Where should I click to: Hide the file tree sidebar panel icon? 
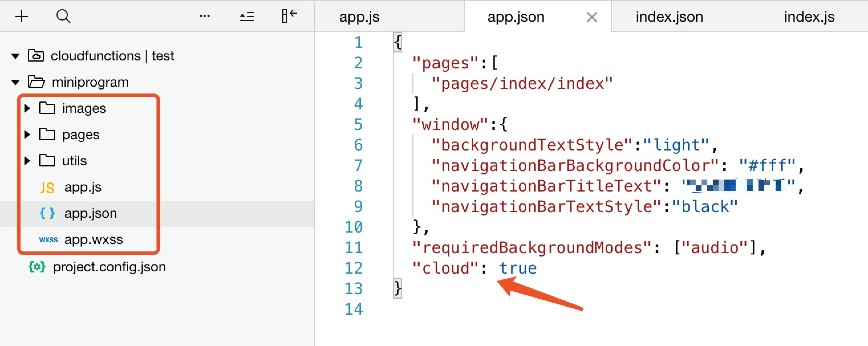289,16
